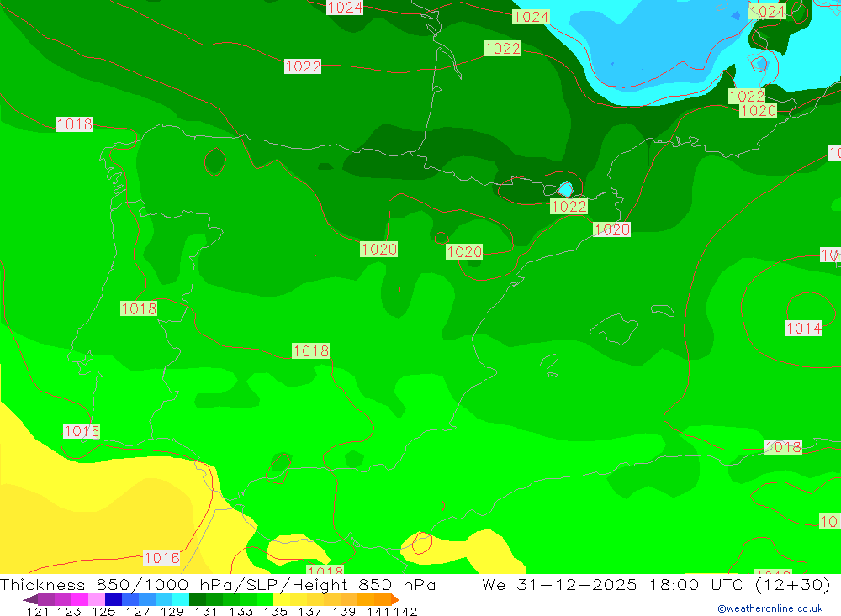Click the small cyan patch beside 1022 label
Viewport: 841px width, 616px height.
click(565, 189)
